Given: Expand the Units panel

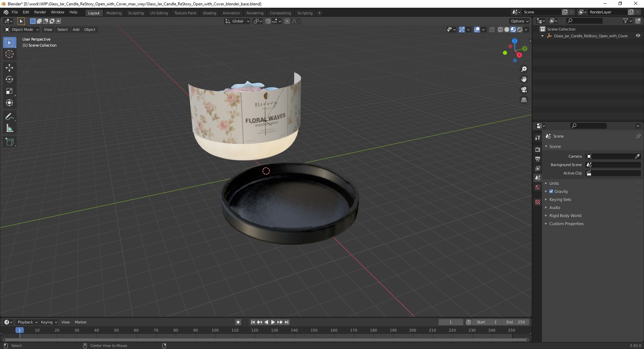Looking at the screenshot, I should click(554, 183).
